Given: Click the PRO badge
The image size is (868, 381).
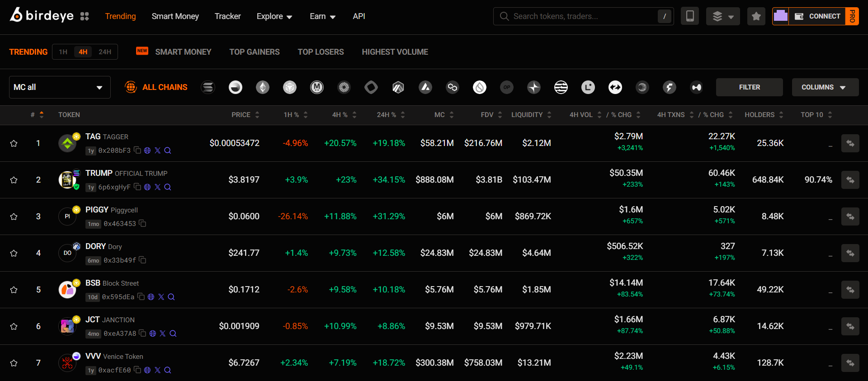Looking at the screenshot, I should click(852, 16).
